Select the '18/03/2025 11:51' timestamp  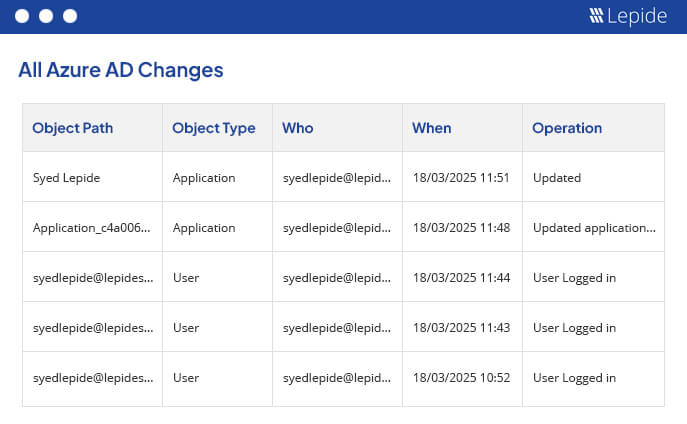[x=461, y=178]
